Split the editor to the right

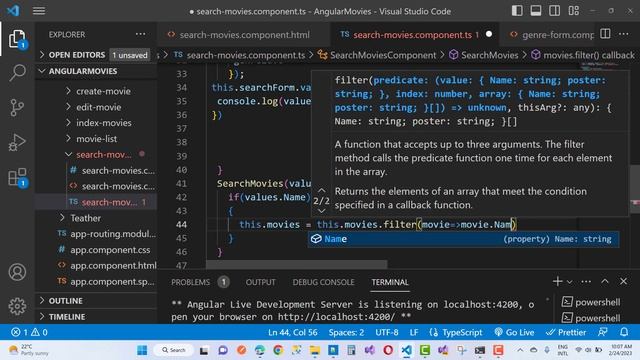click(605, 34)
